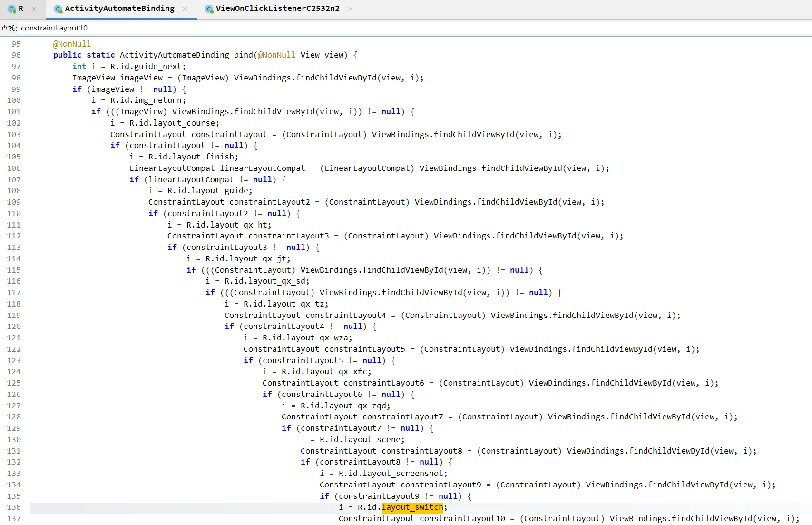This screenshot has height=525, width=812.
Task: Click layout_qx_zqd resource identifier
Action: 355,406
